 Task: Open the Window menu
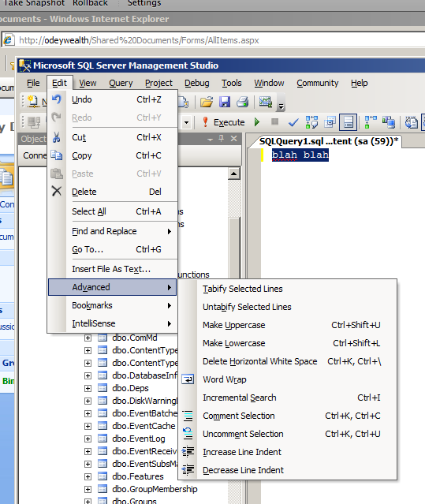coord(269,83)
